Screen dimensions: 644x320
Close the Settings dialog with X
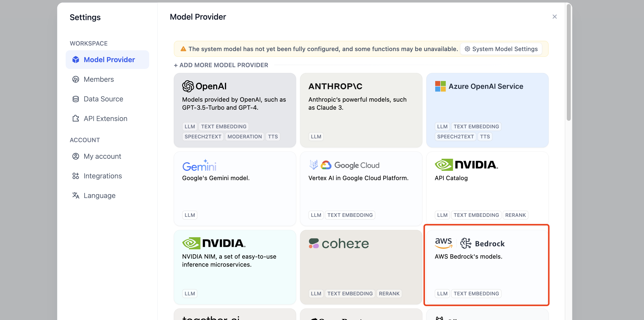point(554,17)
